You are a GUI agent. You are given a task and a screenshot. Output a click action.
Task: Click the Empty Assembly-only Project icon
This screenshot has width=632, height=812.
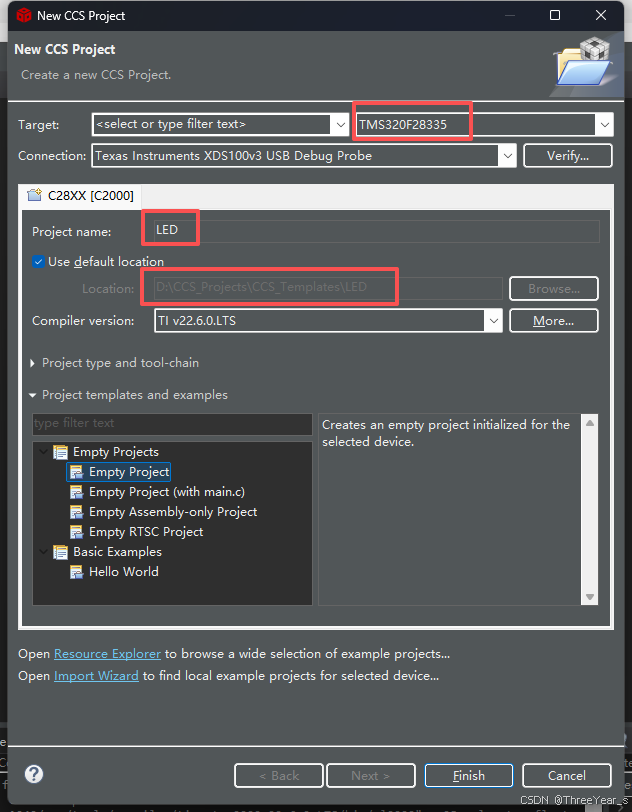[x=77, y=512]
